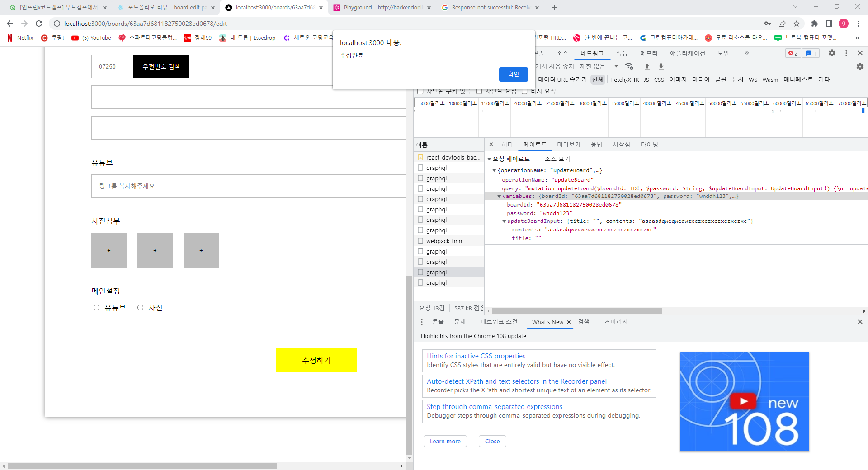The image size is (868, 470).
Task: Reload the page with refresh icon
Action: [39, 23]
